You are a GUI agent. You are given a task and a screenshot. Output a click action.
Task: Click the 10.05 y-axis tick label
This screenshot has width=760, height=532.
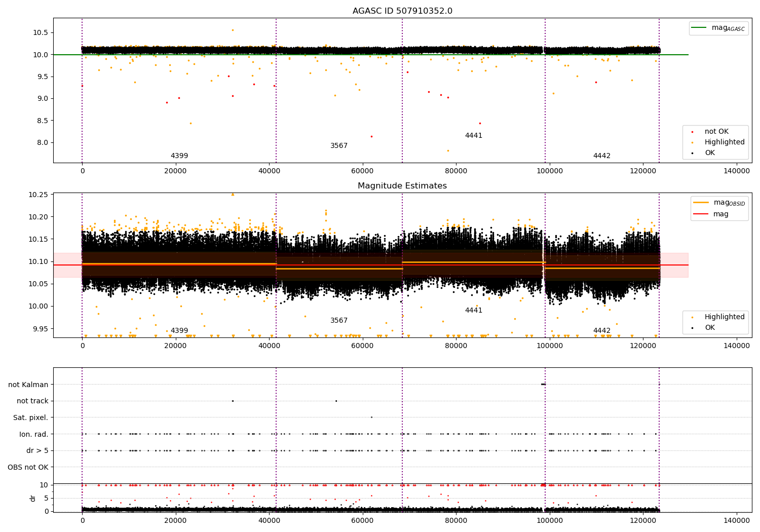click(x=40, y=284)
